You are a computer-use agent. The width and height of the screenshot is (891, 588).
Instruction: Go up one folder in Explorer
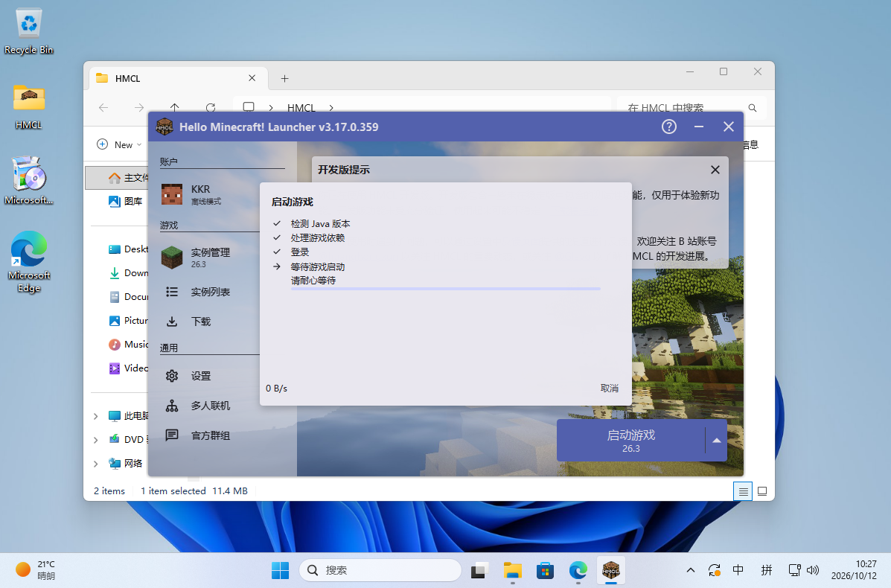tap(174, 107)
